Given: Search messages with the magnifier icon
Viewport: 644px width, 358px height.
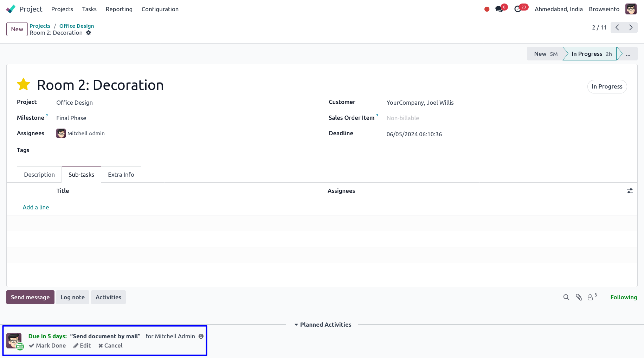Looking at the screenshot, I should point(566,297).
